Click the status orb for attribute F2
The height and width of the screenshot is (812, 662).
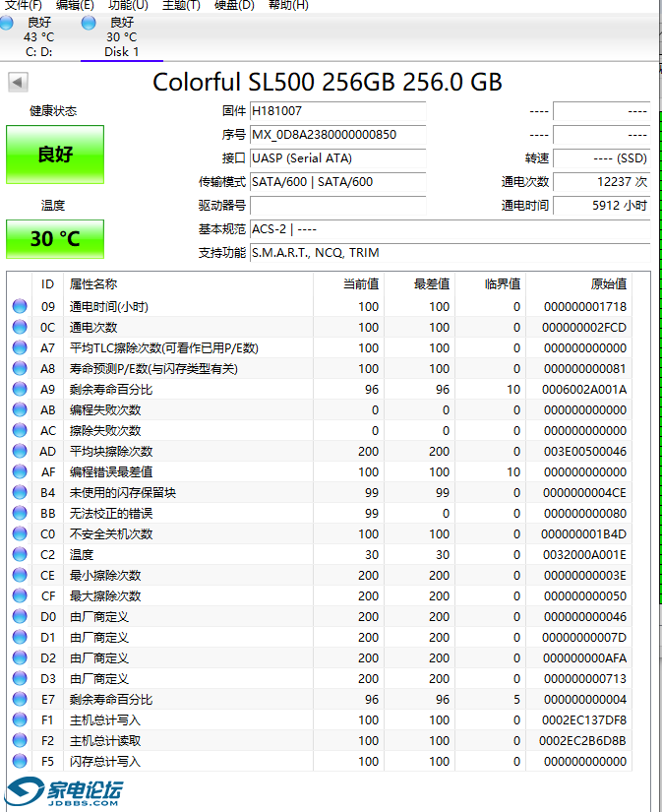(20, 740)
